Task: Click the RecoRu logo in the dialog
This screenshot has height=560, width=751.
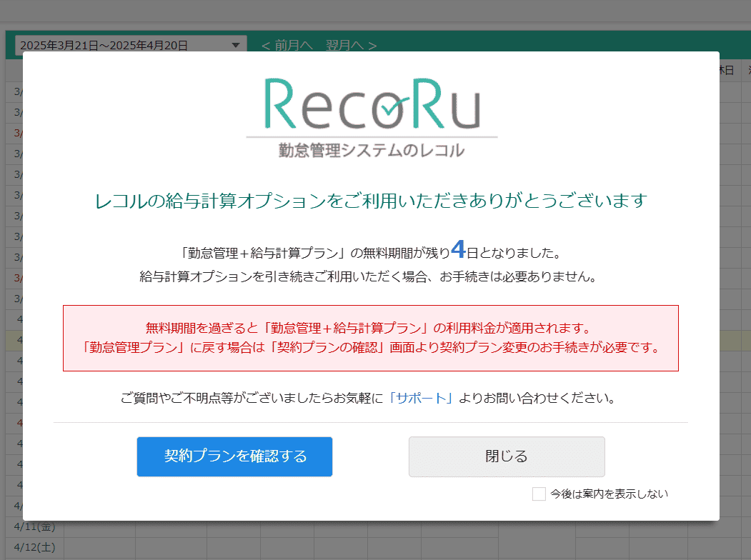Action: pos(372,117)
